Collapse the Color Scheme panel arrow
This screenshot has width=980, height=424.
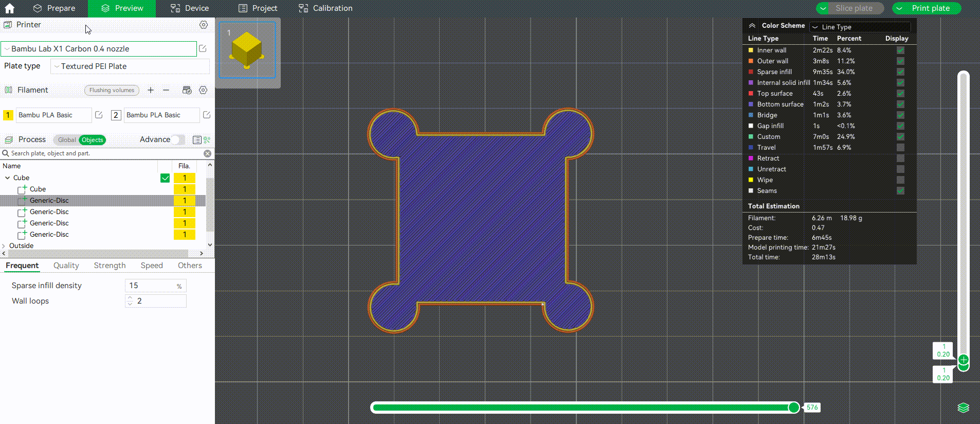point(752,26)
